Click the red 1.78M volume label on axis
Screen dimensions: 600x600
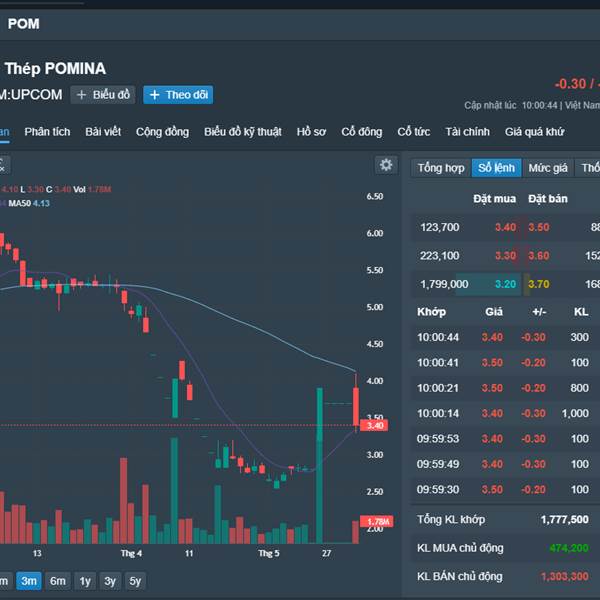(377, 521)
